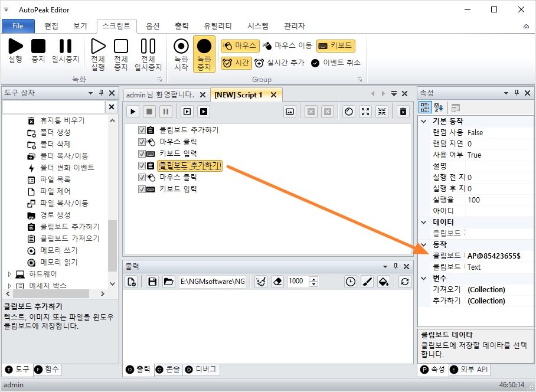Image resolution: width=536 pixels, height=392 pixels.
Task: Click the circular loop icon in script toolbar
Action: (349, 112)
